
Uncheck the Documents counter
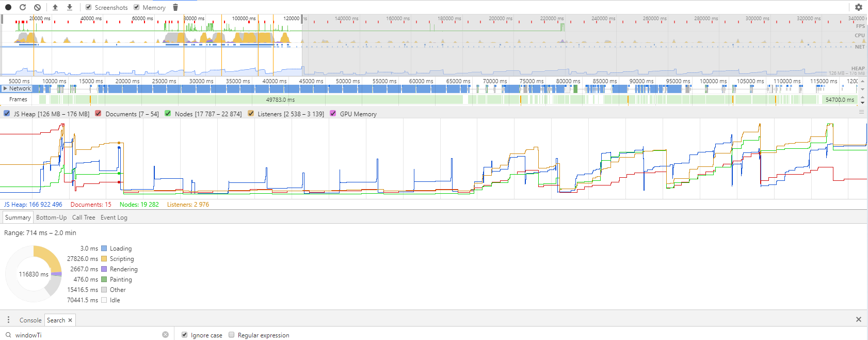tap(98, 114)
